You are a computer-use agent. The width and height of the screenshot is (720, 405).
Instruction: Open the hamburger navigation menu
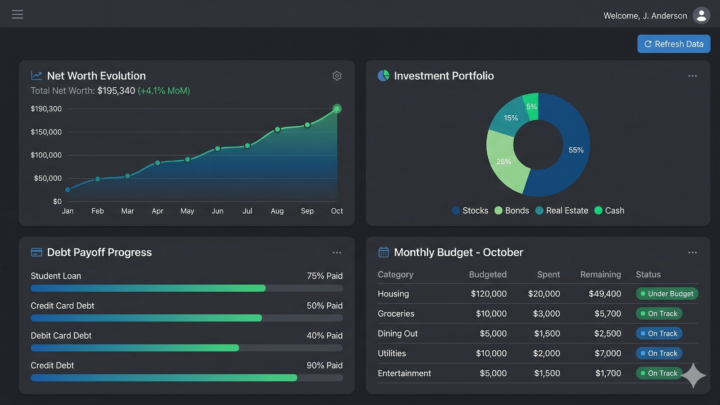pyautogui.click(x=17, y=15)
